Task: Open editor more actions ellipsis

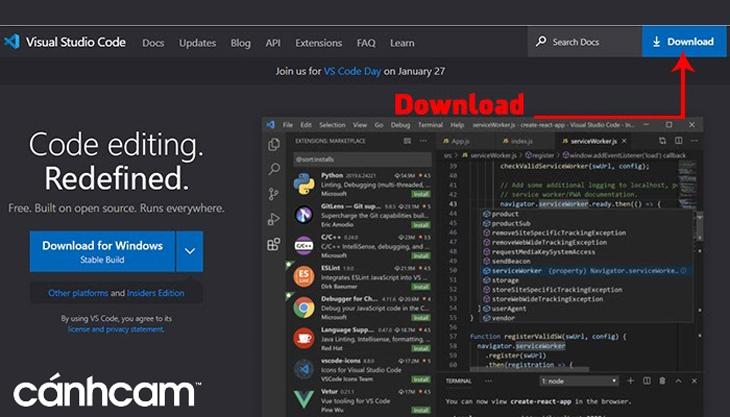Action: 694,141
